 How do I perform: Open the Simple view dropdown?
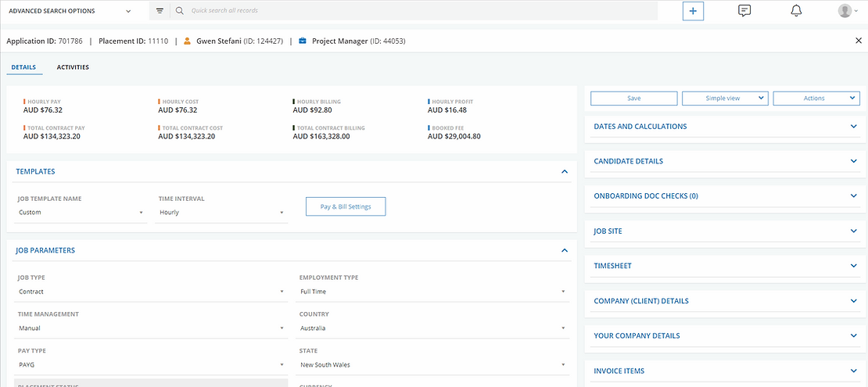pos(723,99)
